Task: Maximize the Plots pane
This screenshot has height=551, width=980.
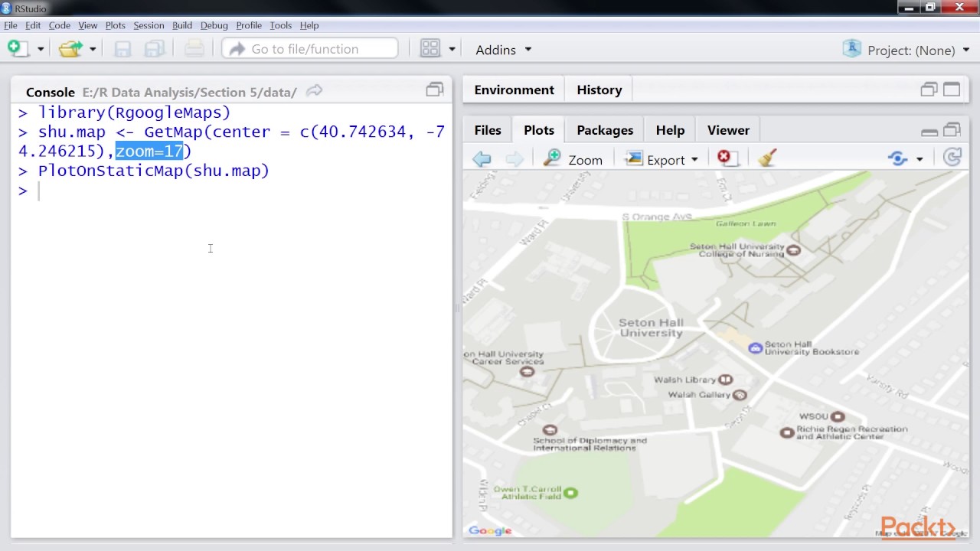Action: click(x=952, y=130)
